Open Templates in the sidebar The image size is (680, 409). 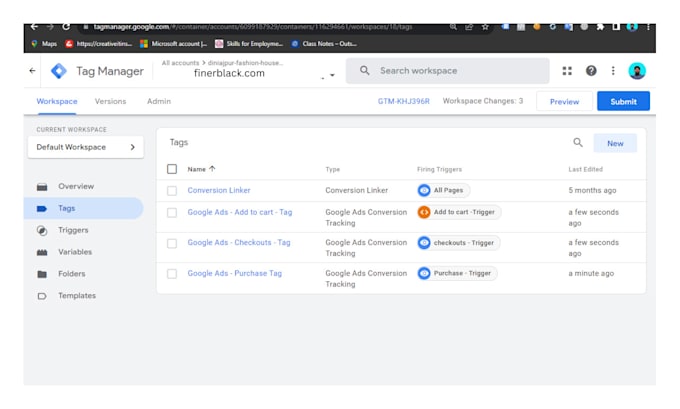tap(77, 296)
